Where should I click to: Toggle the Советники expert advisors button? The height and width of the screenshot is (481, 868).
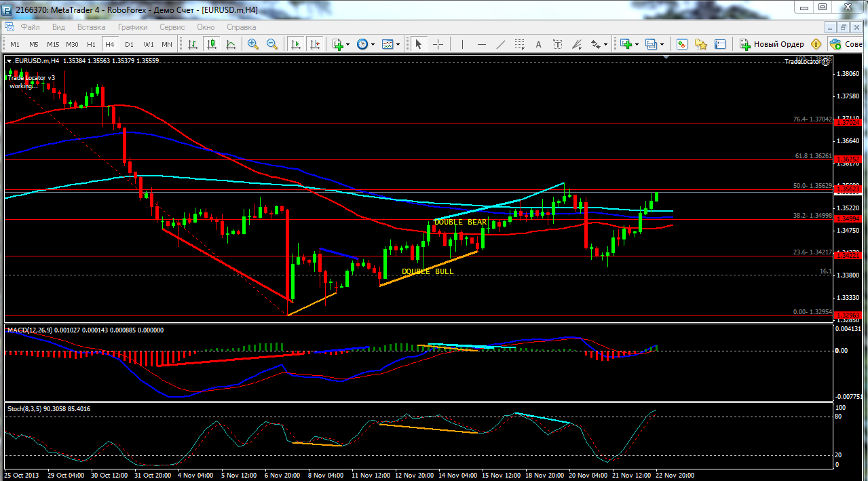coord(847,44)
